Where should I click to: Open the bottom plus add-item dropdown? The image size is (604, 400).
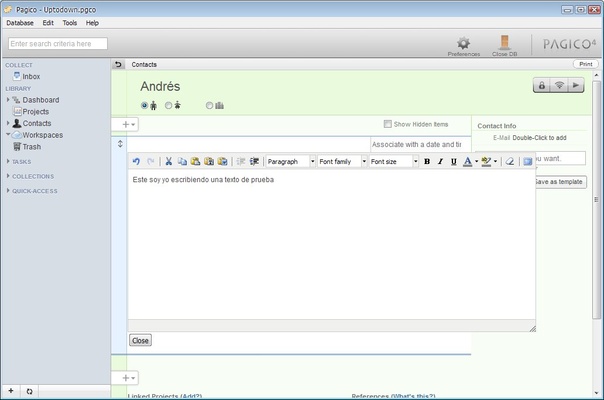pos(128,378)
